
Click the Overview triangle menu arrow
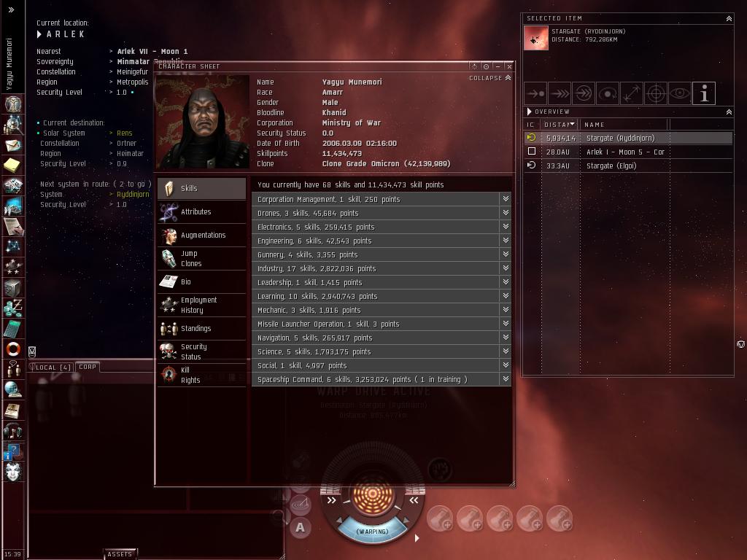pyautogui.click(x=530, y=112)
